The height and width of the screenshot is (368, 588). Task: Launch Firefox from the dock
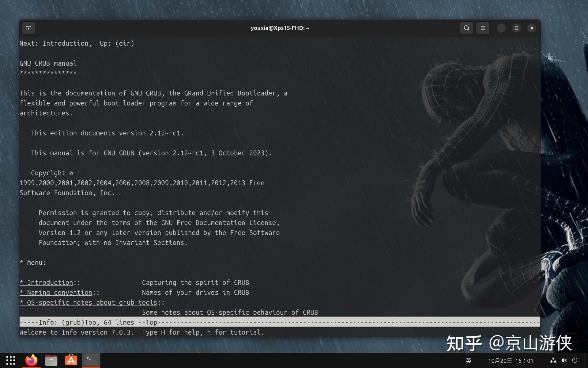click(x=32, y=360)
